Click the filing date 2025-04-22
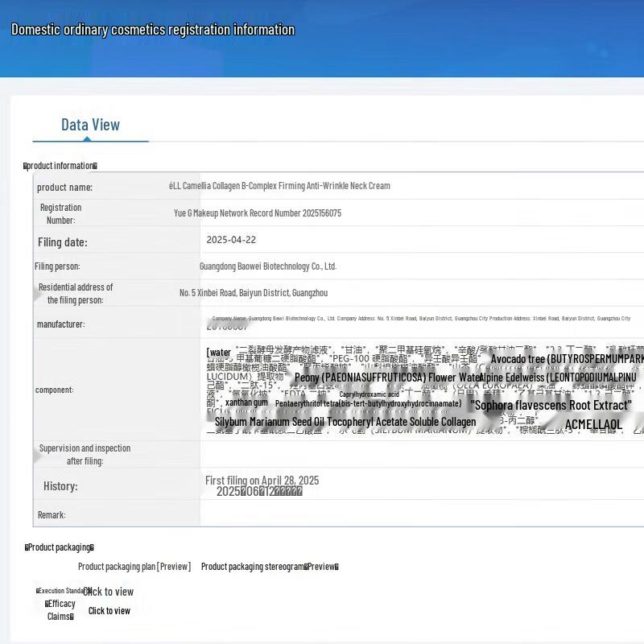This screenshot has width=644, height=644. [x=231, y=240]
